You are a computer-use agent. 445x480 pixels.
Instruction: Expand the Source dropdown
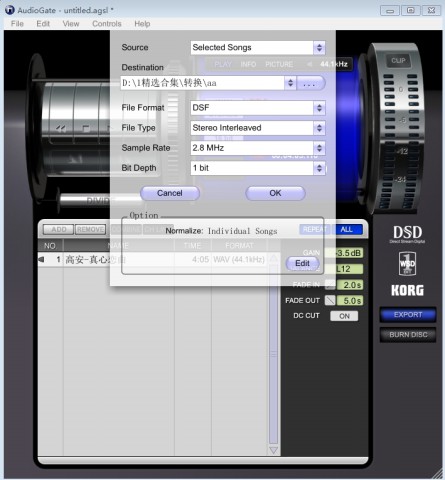[319, 48]
